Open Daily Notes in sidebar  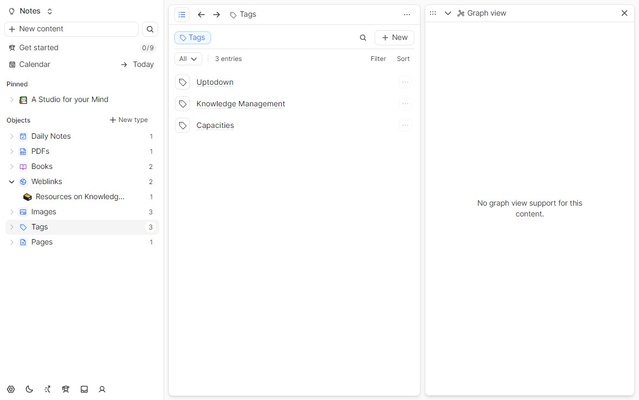[51, 136]
